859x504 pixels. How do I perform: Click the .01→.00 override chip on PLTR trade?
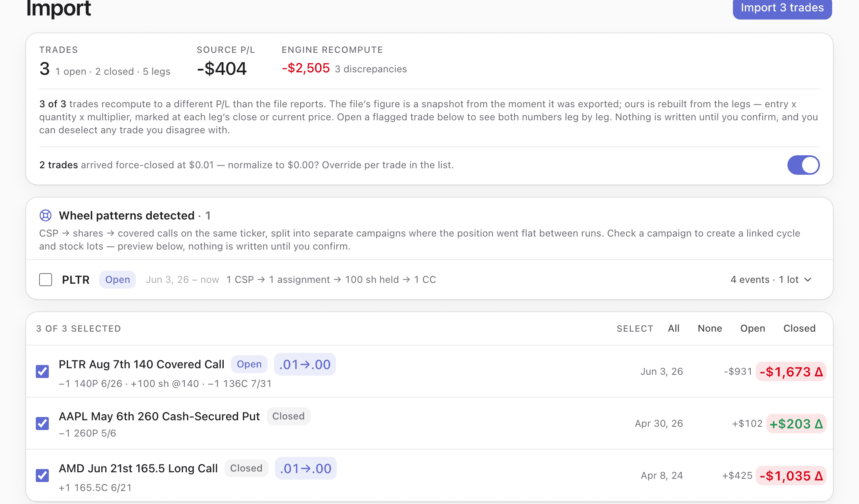click(x=305, y=365)
